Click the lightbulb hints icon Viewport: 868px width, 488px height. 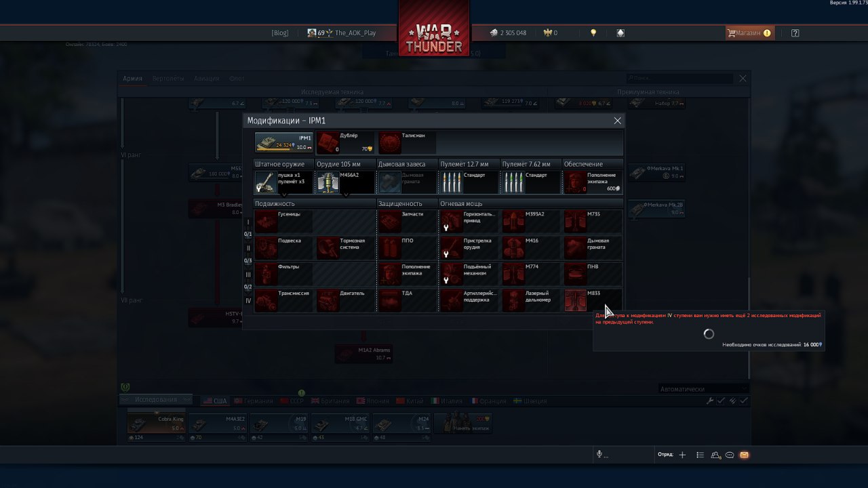point(593,33)
